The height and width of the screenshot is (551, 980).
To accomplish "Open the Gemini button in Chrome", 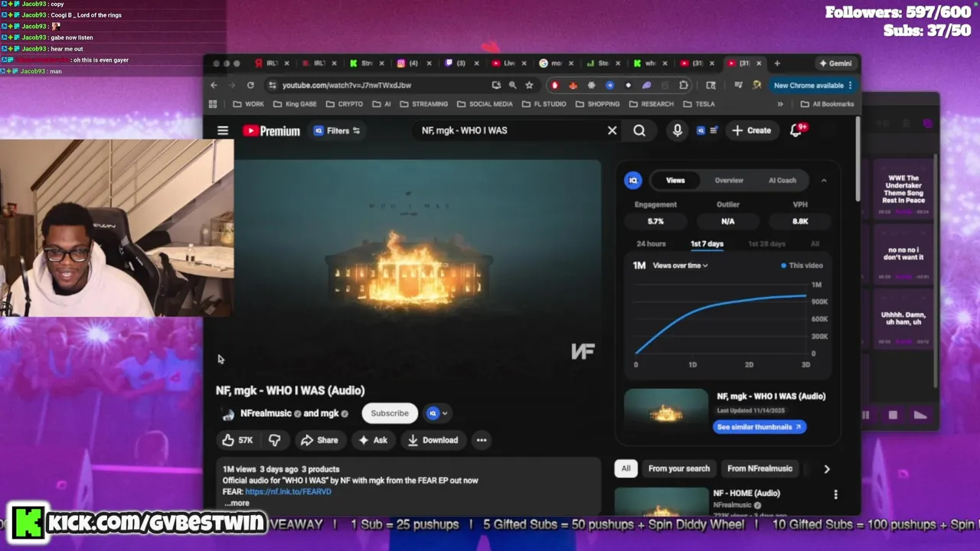I will [x=835, y=64].
